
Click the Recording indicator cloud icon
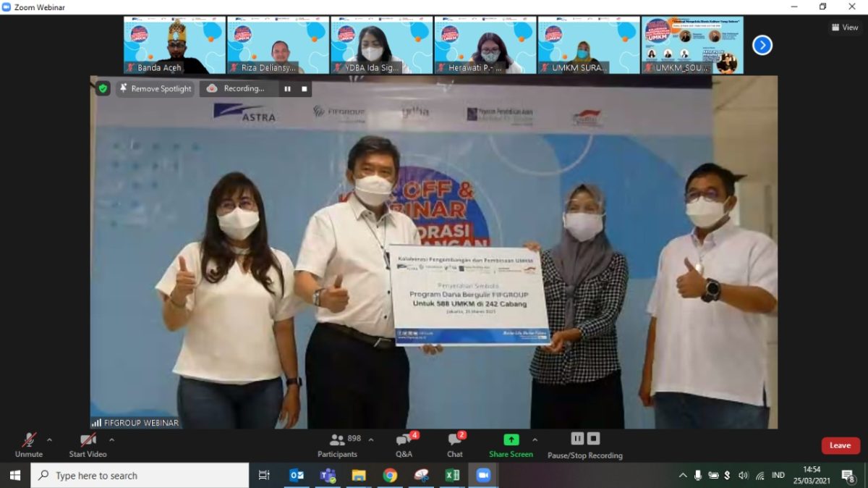[212, 88]
